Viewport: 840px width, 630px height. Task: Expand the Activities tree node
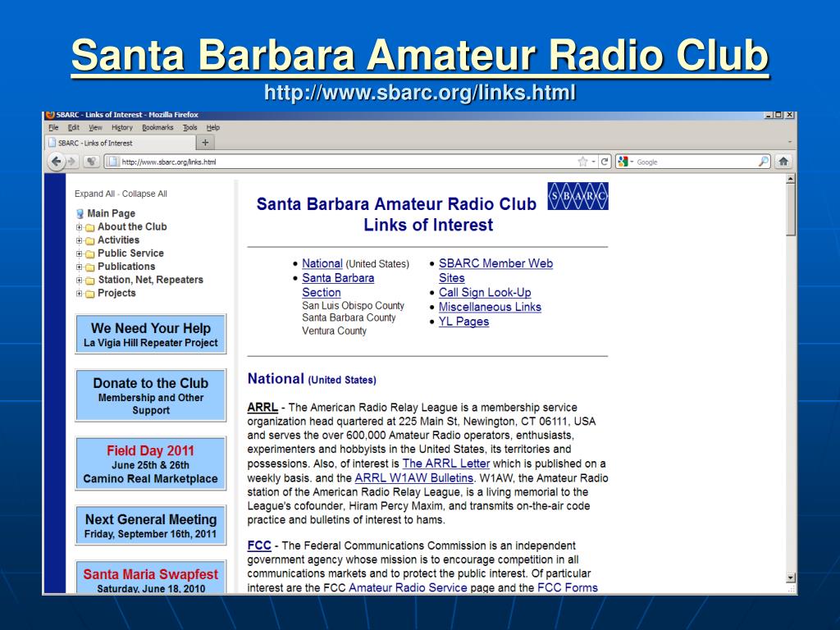click(79, 240)
